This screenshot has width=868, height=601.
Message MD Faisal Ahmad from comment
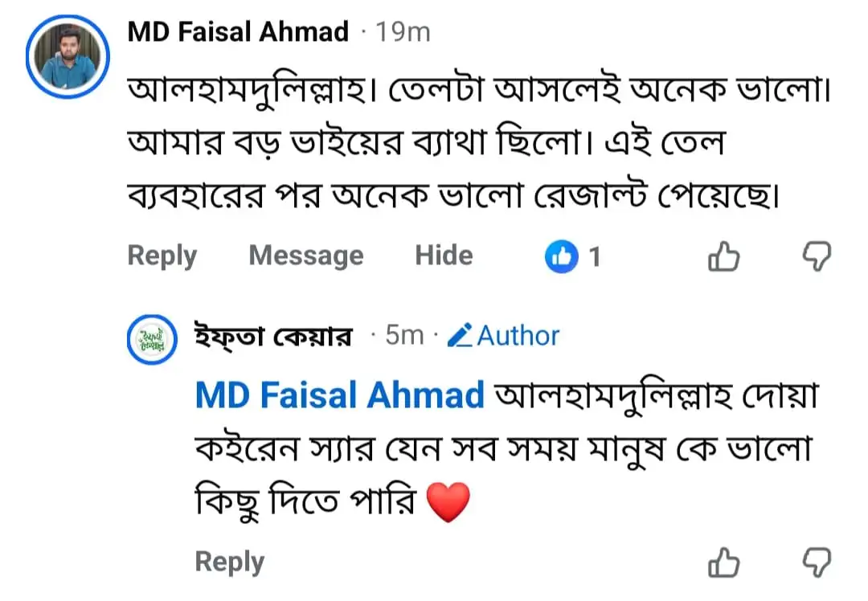pyautogui.click(x=306, y=256)
